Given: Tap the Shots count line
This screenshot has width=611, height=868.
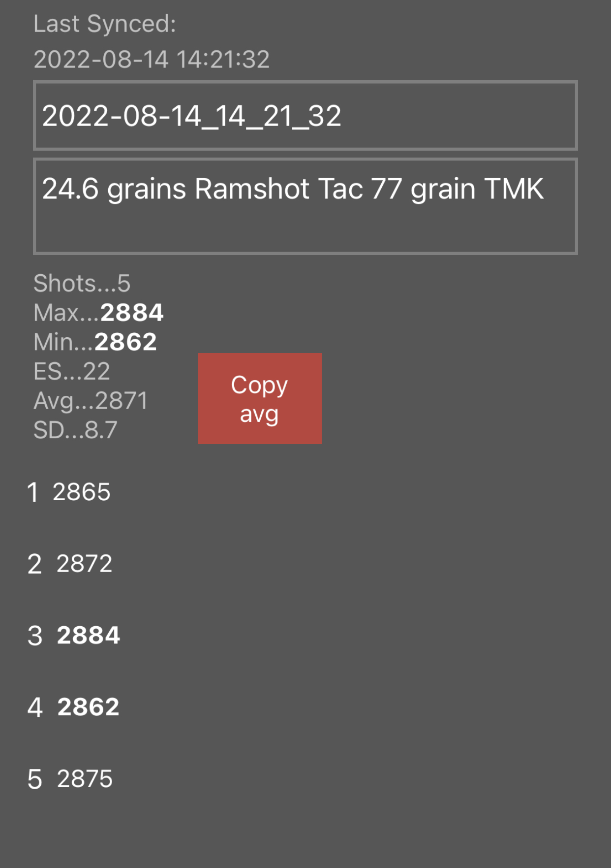Looking at the screenshot, I should (82, 283).
